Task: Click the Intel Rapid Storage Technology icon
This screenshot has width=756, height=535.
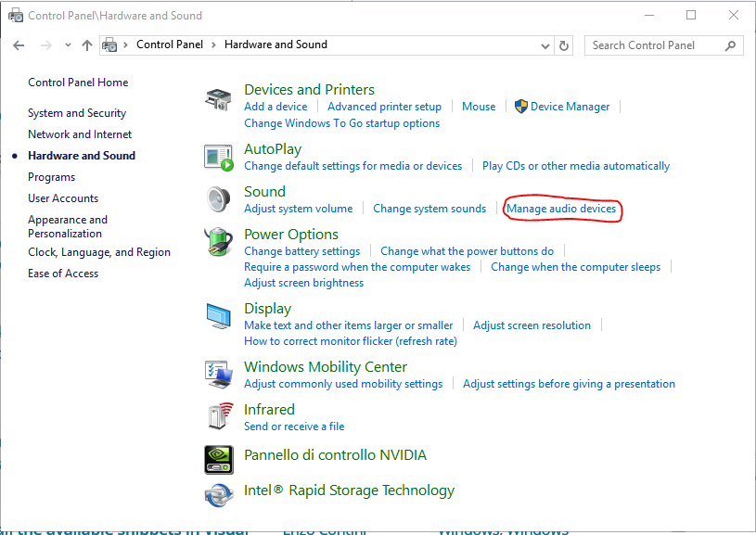Action: pyautogui.click(x=218, y=491)
